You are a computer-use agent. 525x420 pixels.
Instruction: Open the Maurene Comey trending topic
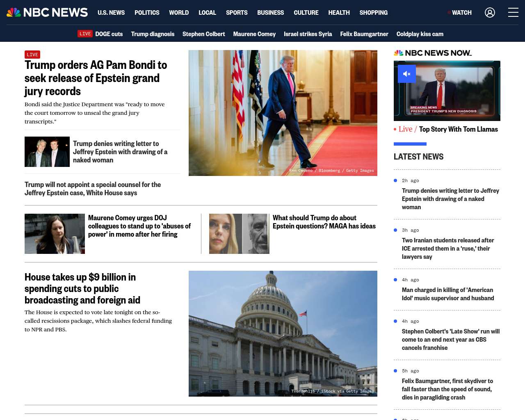tap(254, 34)
